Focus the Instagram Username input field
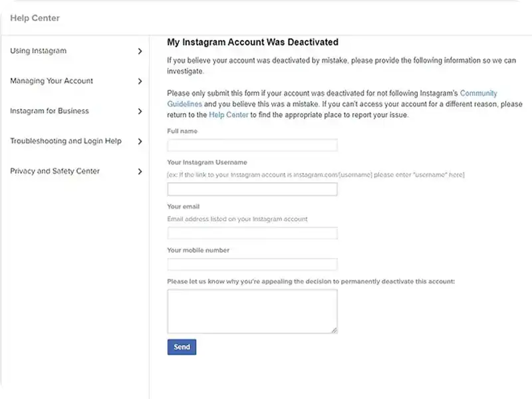Viewport: 532px width, 399px height. coord(253,190)
